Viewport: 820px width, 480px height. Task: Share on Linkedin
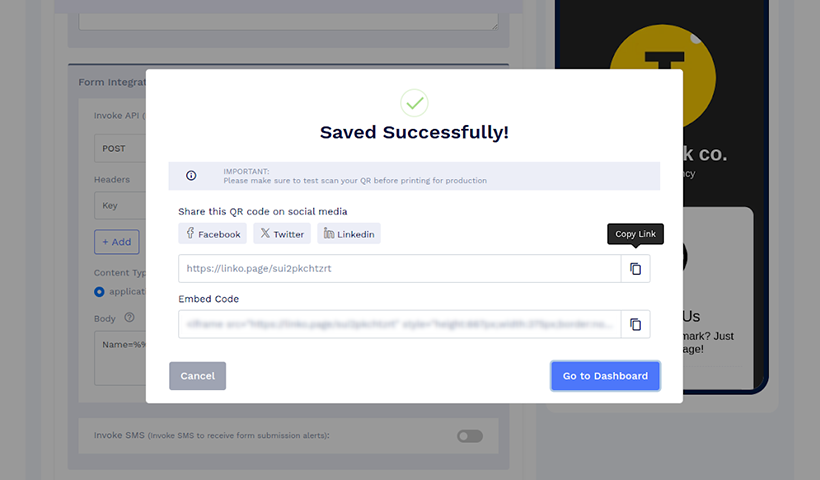349,233
